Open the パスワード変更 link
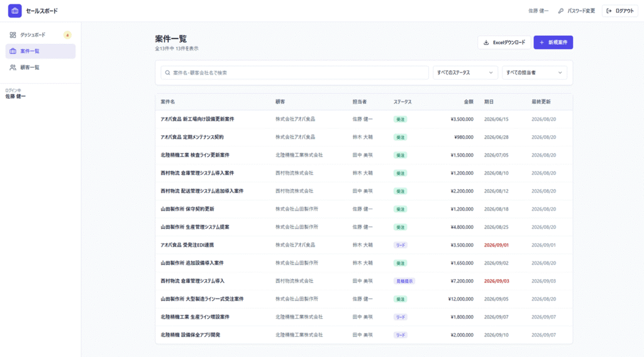644x357 pixels. point(576,11)
